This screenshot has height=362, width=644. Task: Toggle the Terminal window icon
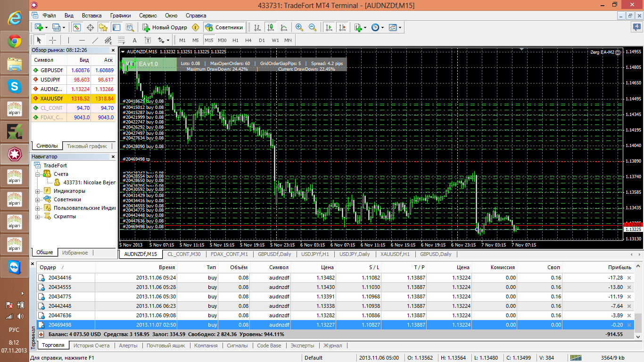coord(116,27)
